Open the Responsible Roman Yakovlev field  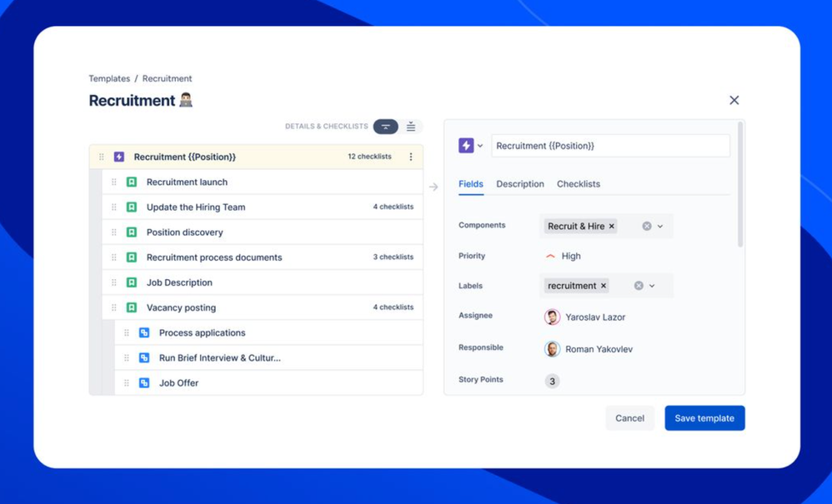click(589, 349)
